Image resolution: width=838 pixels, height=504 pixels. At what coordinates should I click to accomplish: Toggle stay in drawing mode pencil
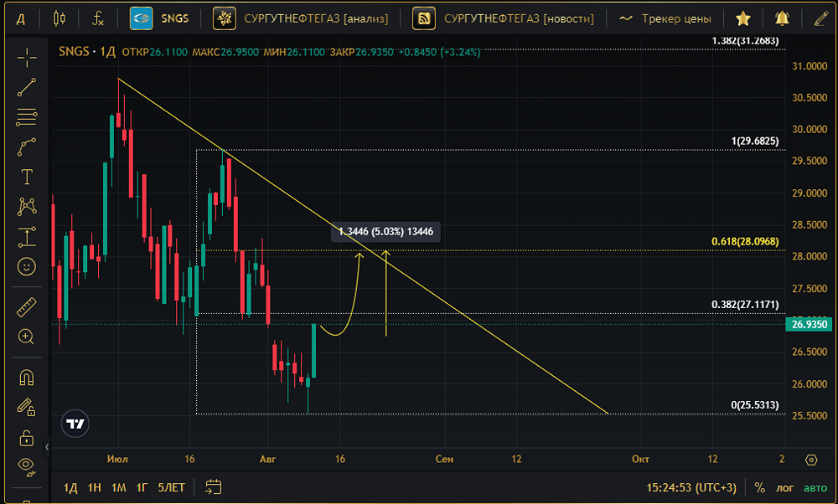pyautogui.click(x=26, y=408)
